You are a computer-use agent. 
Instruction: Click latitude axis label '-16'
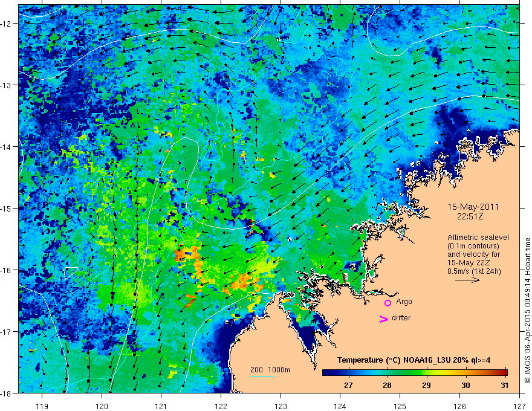tap(6, 270)
